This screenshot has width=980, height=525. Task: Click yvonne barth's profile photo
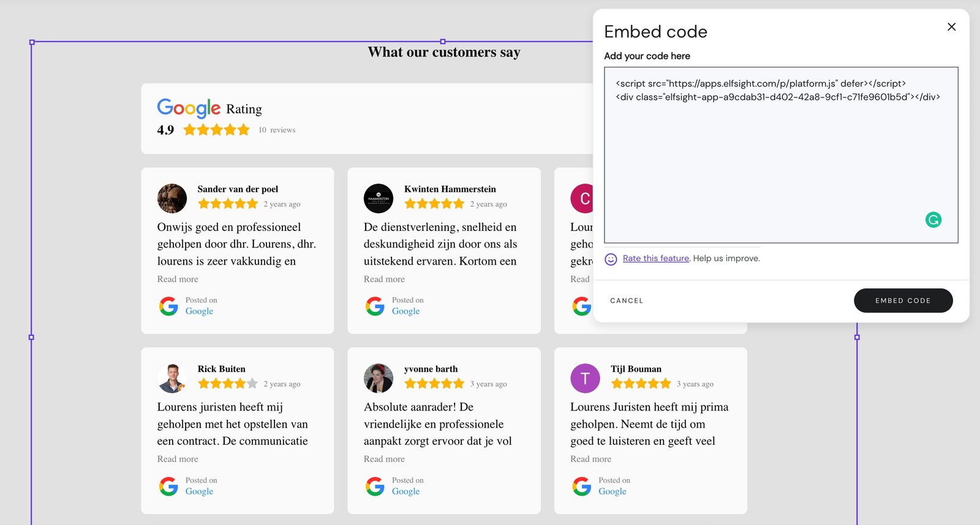(379, 379)
